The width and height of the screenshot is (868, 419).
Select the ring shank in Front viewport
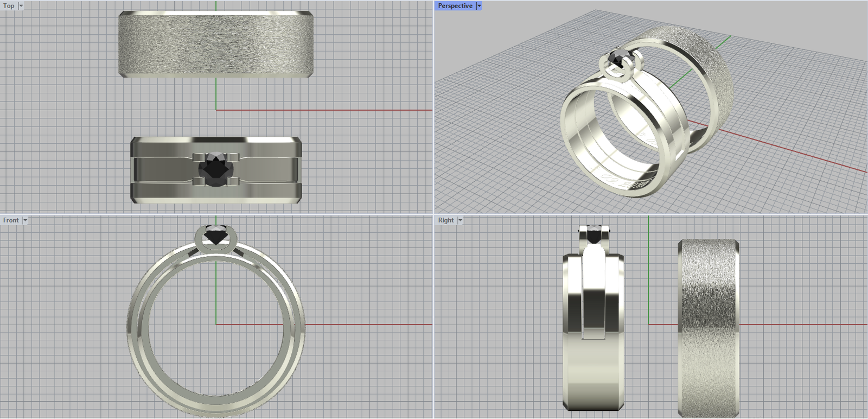tap(136, 326)
